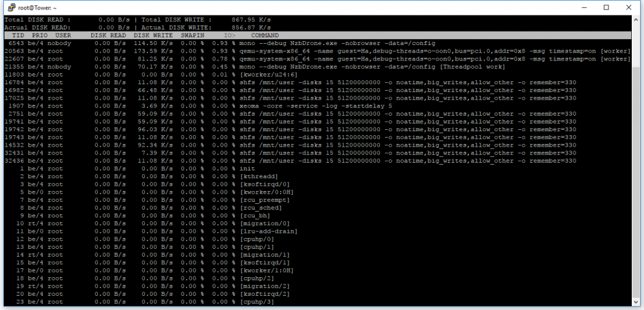The width and height of the screenshot is (644, 310).
Task: Click the [ksoftirqd/0] command
Action: (x=265, y=184)
